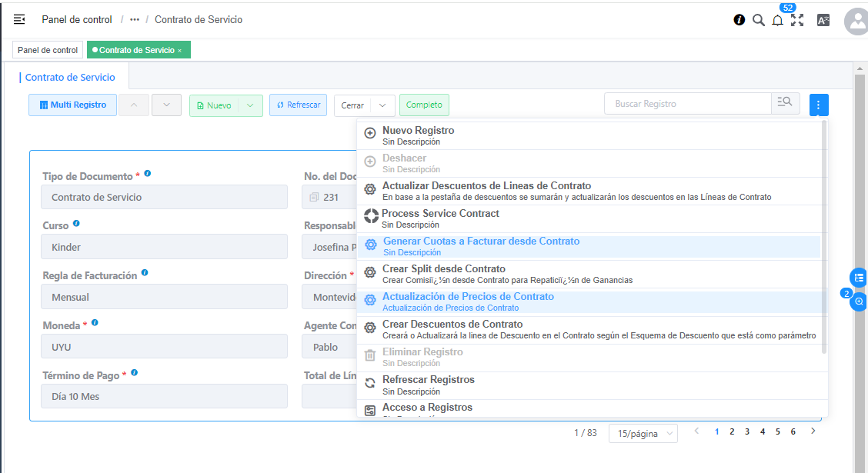
Task: Go to page 3 in pagination
Action: coord(747,432)
